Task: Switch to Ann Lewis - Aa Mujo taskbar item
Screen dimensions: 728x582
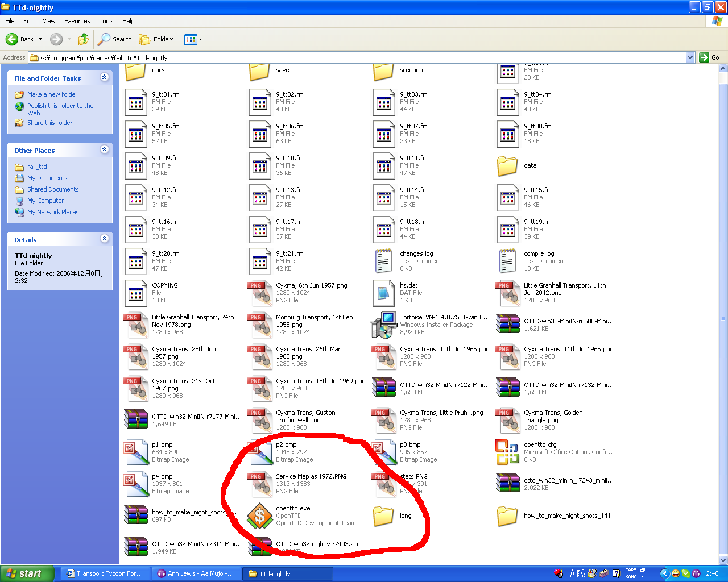Action: [x=196, y=573]
